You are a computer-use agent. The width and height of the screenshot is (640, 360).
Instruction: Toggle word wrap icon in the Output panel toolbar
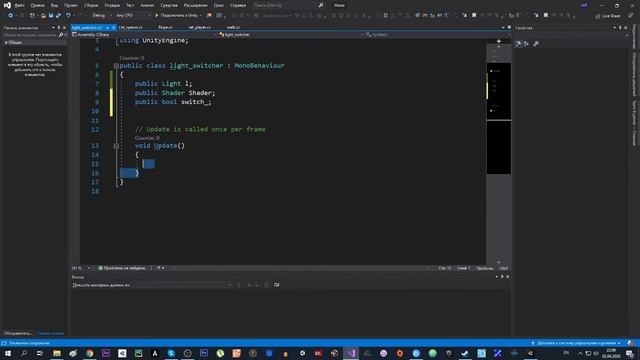[x=277, y=285]
